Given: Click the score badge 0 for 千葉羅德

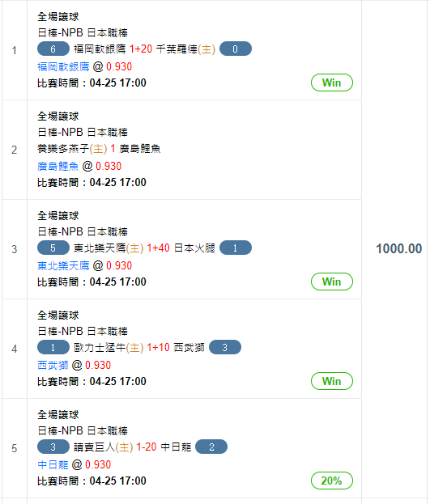Looking at the screenshot, I should 236,49.
